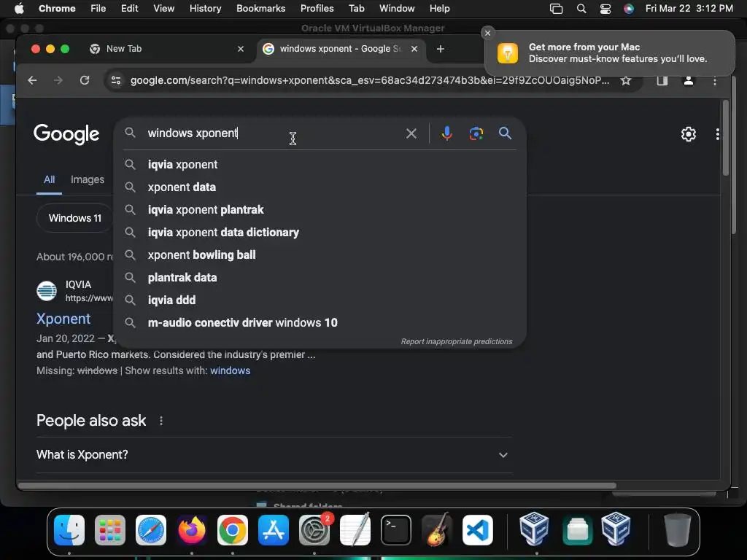The height and width of the screenshot is (560, 747).
Task: Pick suggestion iqvia xponent
Action: point(320,164)
